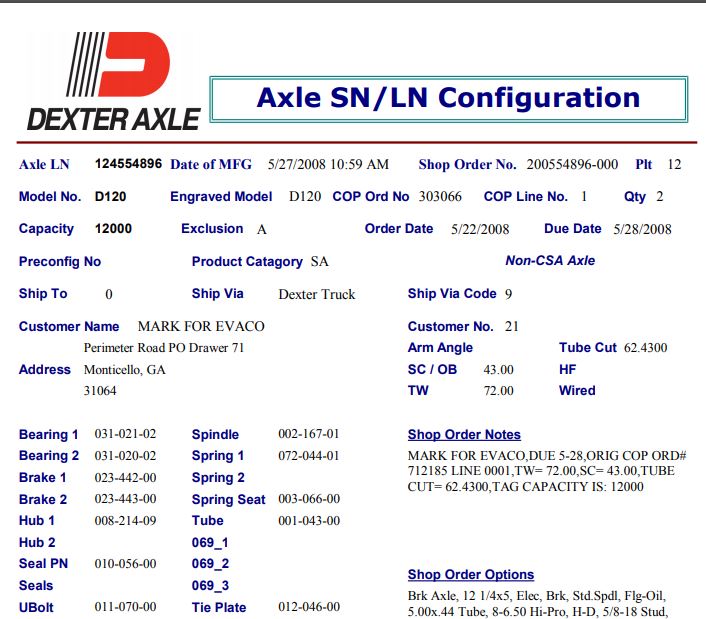Open the Shop Order Options link

(x=470, y=575)
